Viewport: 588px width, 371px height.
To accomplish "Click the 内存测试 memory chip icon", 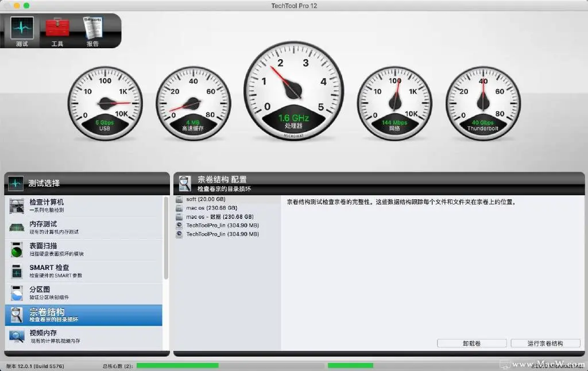I will [17, 227].
